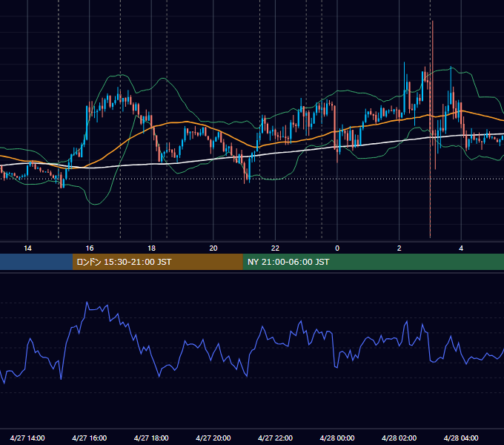Click the 4/27 16:00 time label

pyautogui.click(x=90, y=438)
